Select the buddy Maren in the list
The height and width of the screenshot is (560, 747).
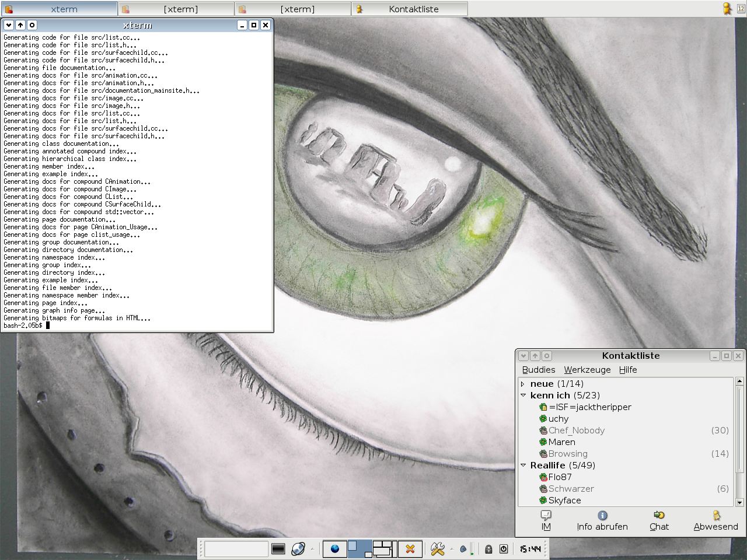(561, 442)
